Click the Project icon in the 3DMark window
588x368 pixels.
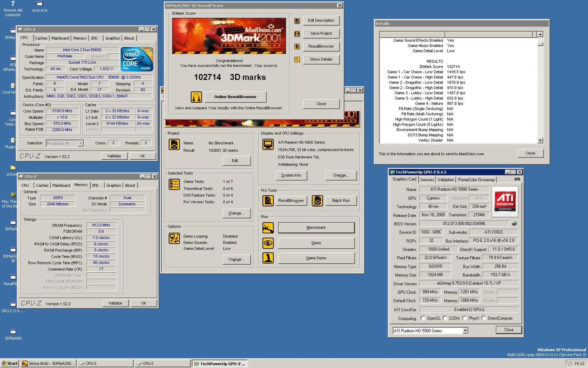click(174, 145)
